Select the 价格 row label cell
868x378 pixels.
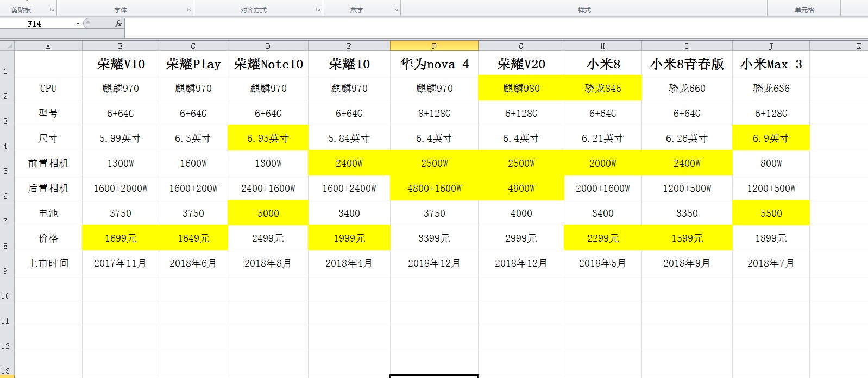pyautogui.click(x=48, y=238)
